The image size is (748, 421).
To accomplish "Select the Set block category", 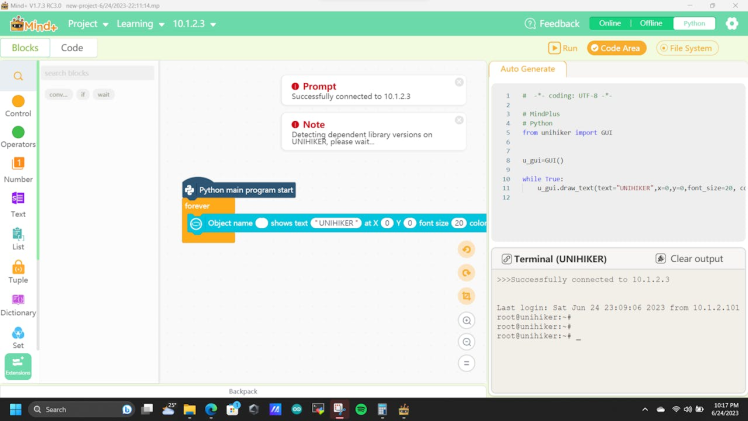I will click(18, 338).
